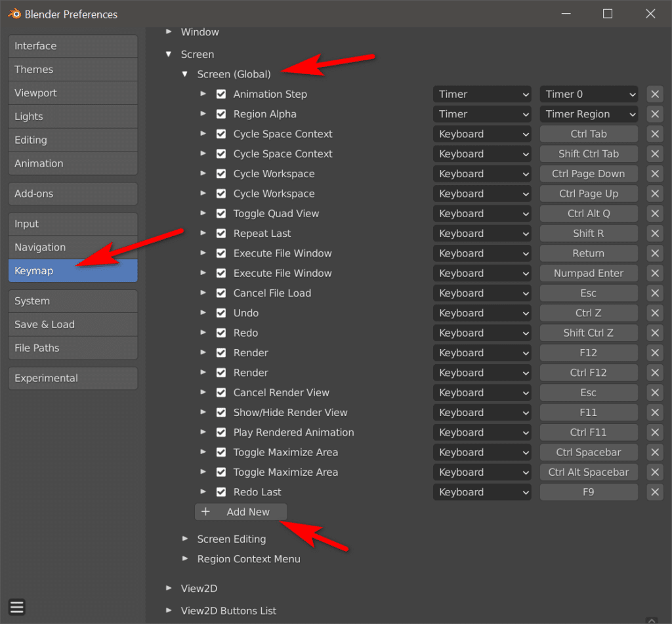Expand Region Context Menu

coord(184,558)
